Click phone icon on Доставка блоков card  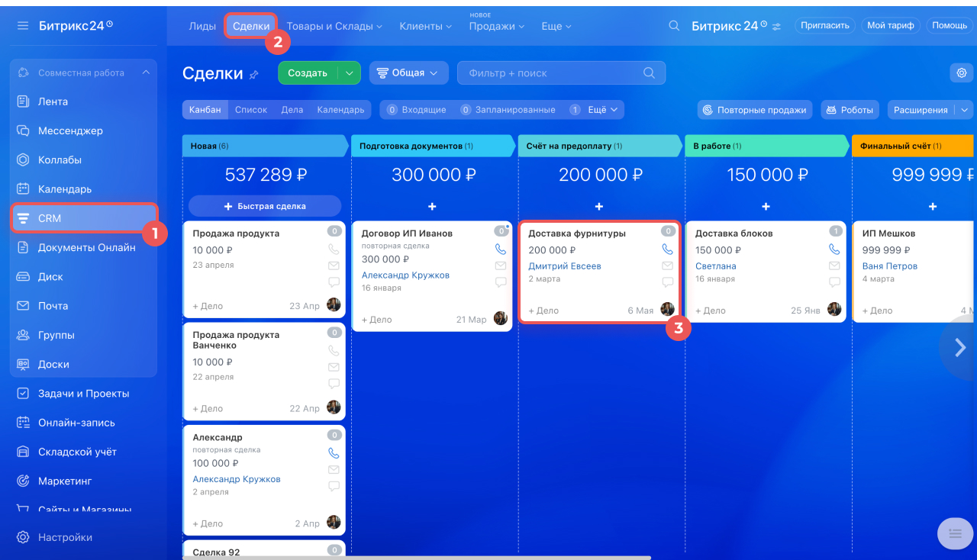[834, 249]
